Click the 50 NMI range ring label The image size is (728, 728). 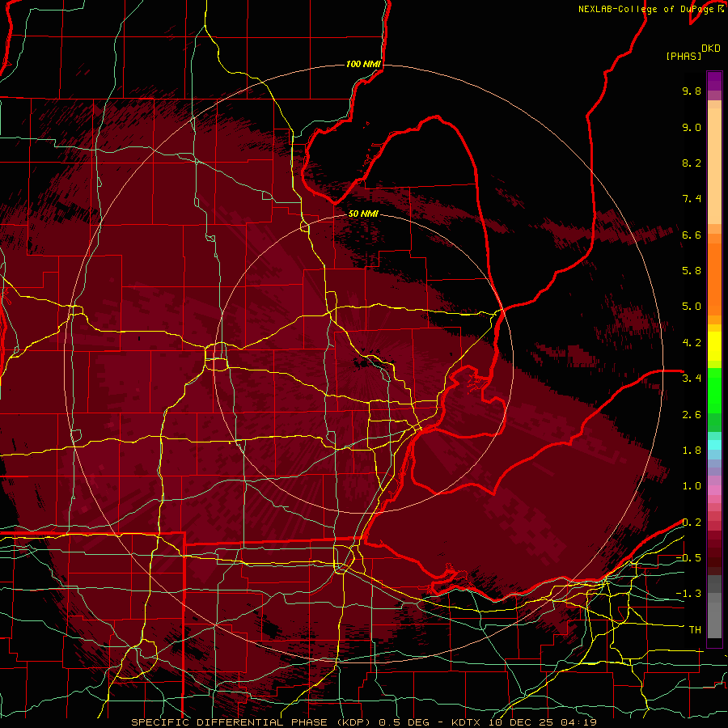(x=363, y=214)
